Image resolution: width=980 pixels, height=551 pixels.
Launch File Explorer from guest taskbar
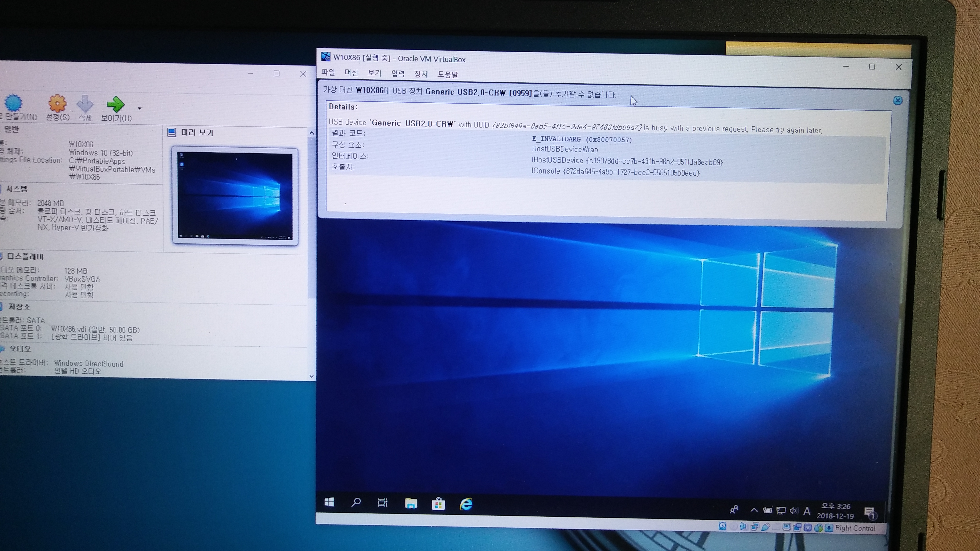click(411, 503)
